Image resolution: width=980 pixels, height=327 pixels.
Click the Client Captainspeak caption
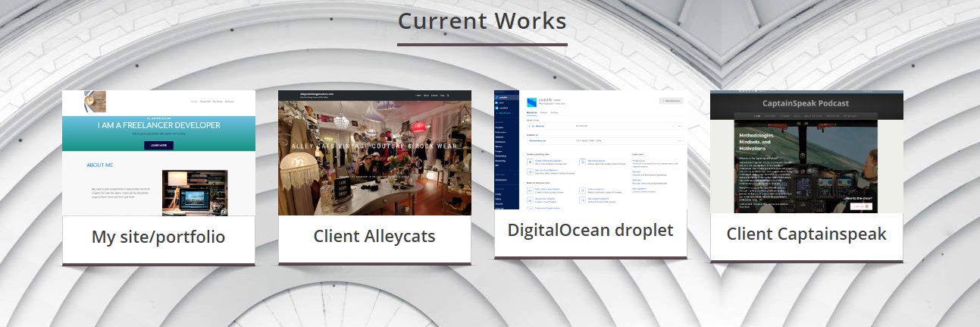click(806, 233)
